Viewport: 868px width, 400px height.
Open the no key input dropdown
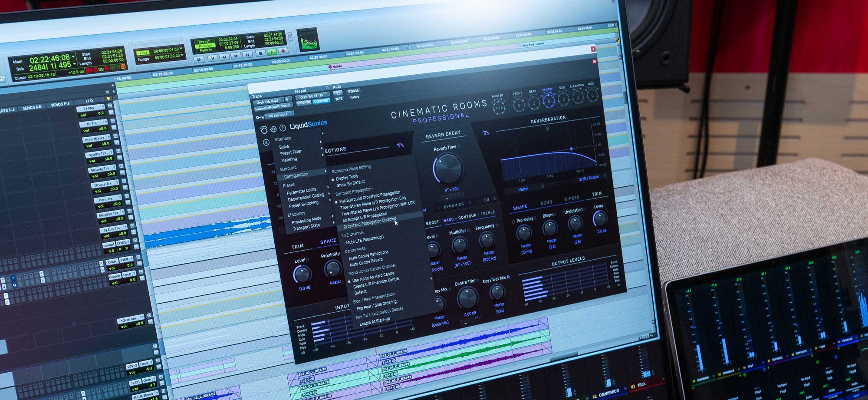[279, 115]
